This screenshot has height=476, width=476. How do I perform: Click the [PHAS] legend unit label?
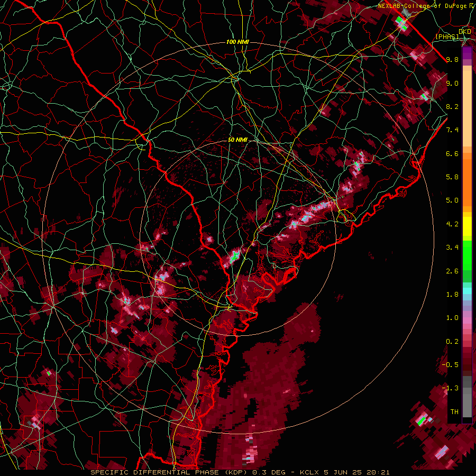447,36
